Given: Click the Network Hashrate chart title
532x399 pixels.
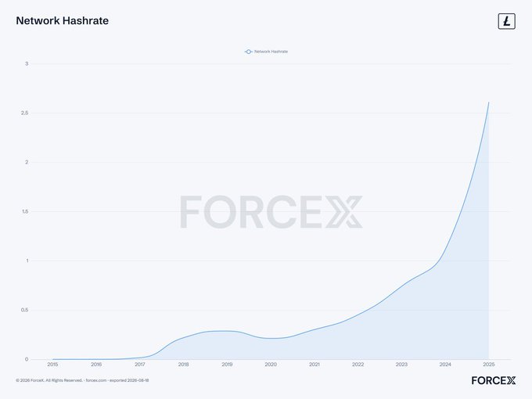Looking at the screenshot, I should click(x=63, y=20).
